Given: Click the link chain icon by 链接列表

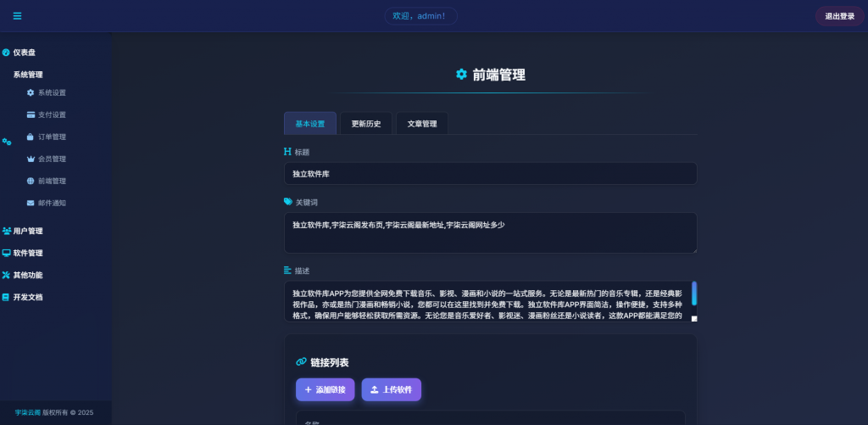Looking at the screenshot, I should [x=301, y=362].
